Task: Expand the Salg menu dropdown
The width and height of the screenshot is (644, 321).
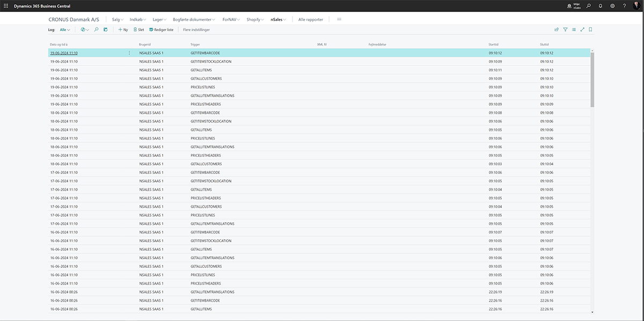Action: coord(118,19)
